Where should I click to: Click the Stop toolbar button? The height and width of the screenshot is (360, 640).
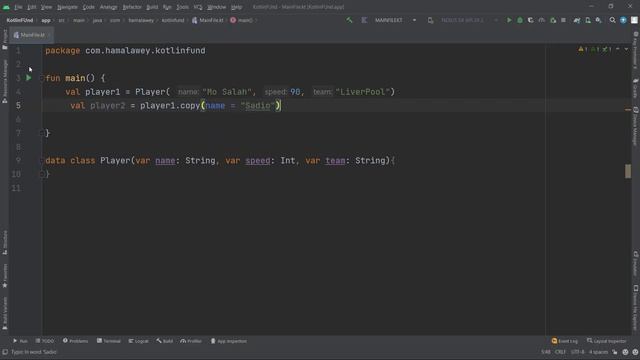tap(563, 20)
